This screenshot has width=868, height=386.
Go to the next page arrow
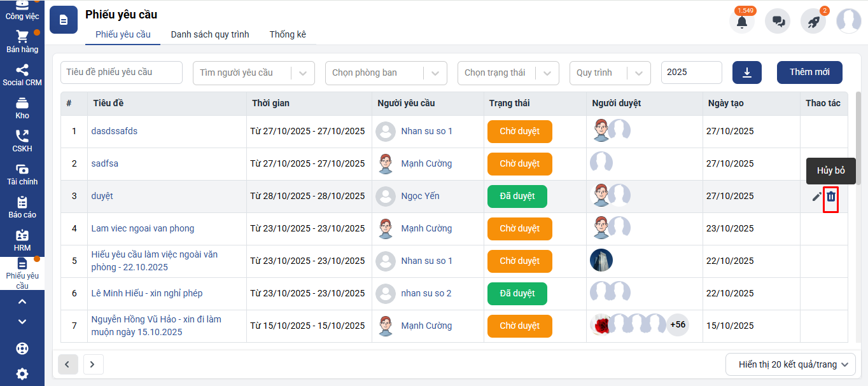click(93, 364)
